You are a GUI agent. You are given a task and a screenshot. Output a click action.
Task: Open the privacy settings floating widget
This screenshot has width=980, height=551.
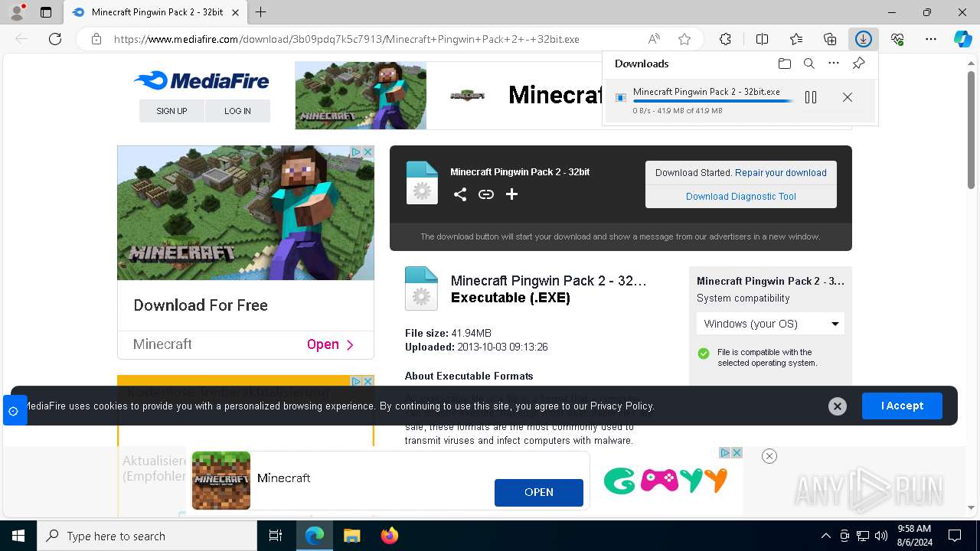pos(14,411)
